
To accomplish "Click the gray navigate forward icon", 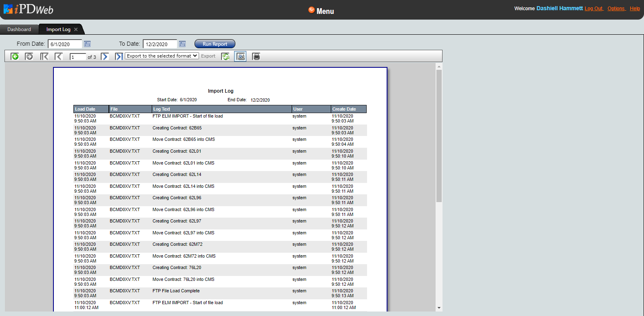I will click(x=29, y=56).
